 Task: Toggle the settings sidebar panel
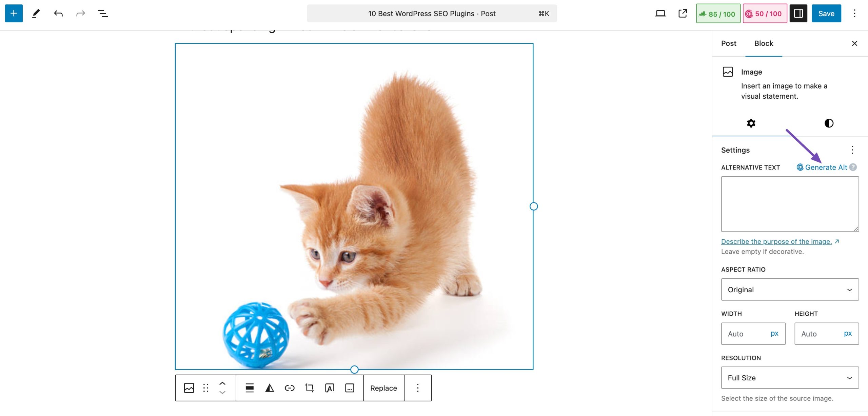tap(798, 14)
